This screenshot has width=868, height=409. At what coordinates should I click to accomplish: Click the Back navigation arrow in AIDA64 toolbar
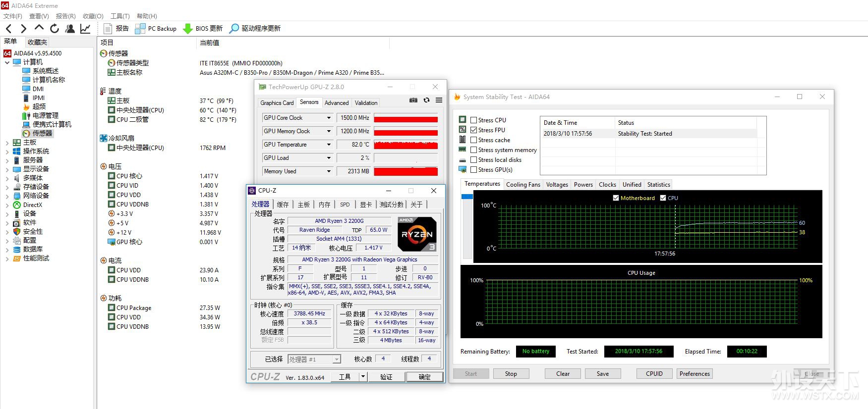point(9,29)
